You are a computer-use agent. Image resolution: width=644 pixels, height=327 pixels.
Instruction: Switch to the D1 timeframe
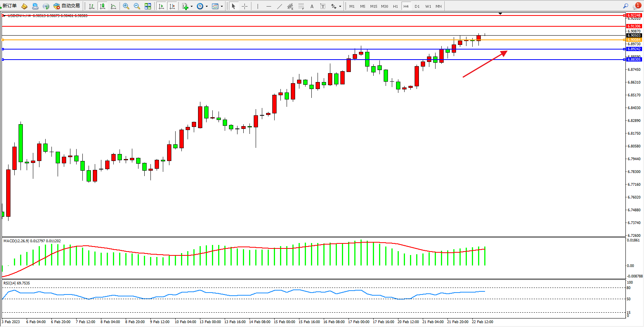pos(417,6)
